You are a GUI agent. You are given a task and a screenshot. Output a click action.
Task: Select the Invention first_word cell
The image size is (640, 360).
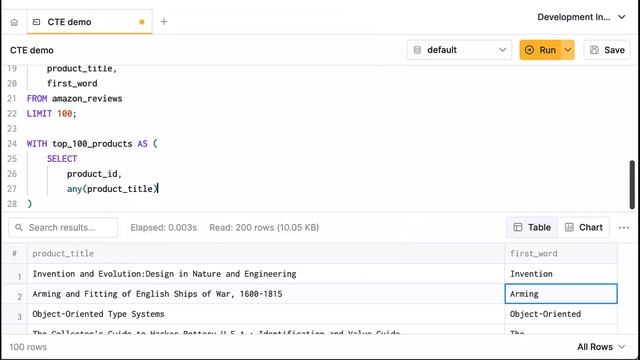pyautogui.click(x=561, y=274)
